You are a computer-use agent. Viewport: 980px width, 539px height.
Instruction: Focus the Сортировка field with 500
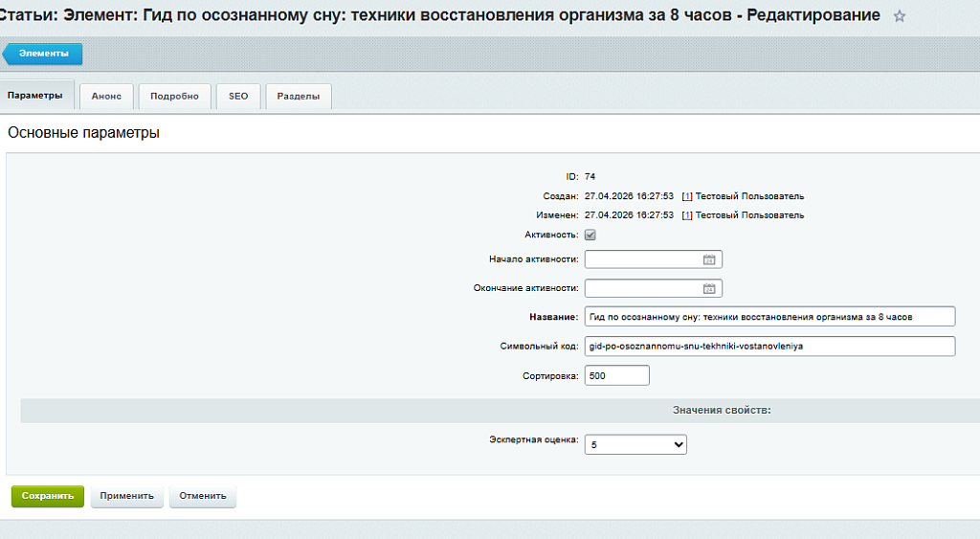tap(617, 376)
